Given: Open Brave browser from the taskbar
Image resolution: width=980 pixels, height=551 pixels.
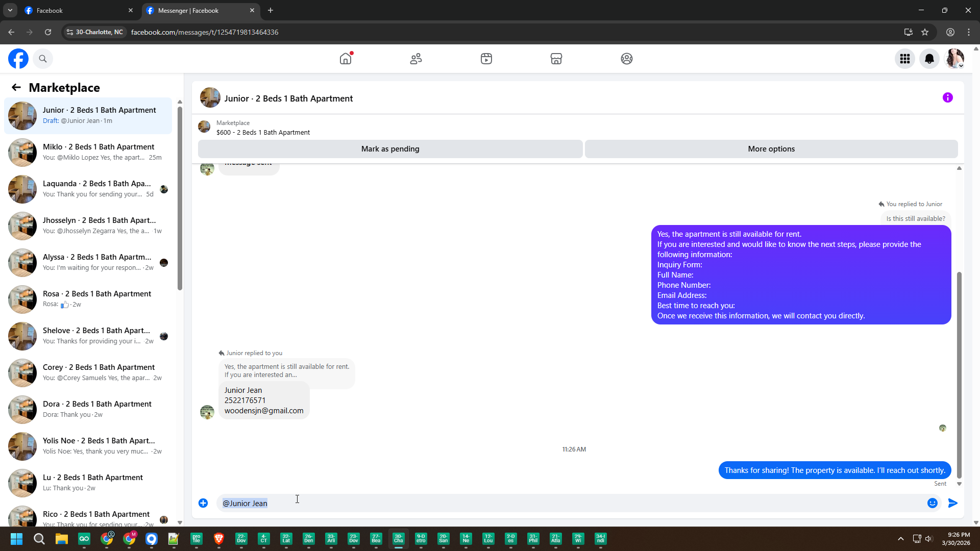Looking at the screenshot, I should (x=219, y=539).
